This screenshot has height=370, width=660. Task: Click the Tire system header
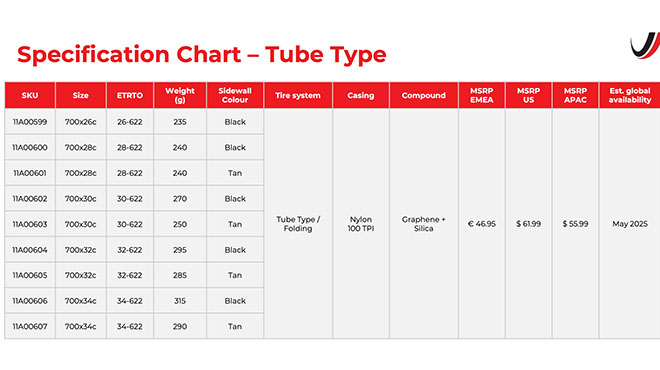[x=298, y=96]
